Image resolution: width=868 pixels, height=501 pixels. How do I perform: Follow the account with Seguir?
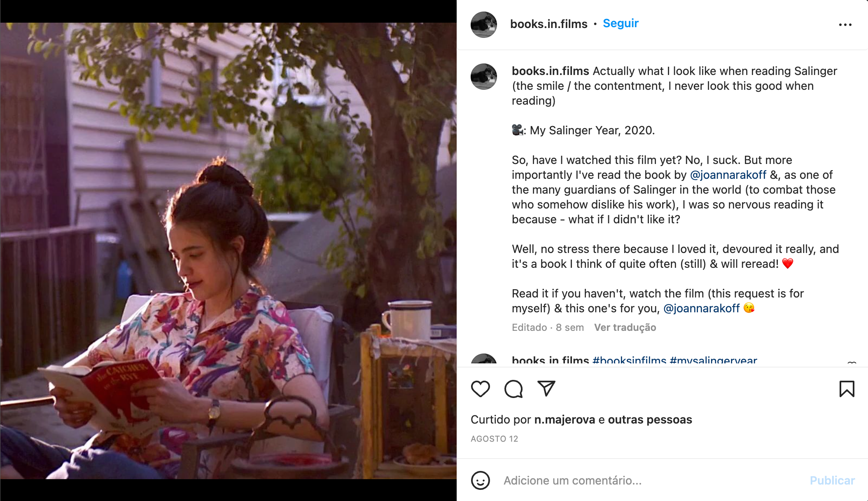[x=621, y=23]
